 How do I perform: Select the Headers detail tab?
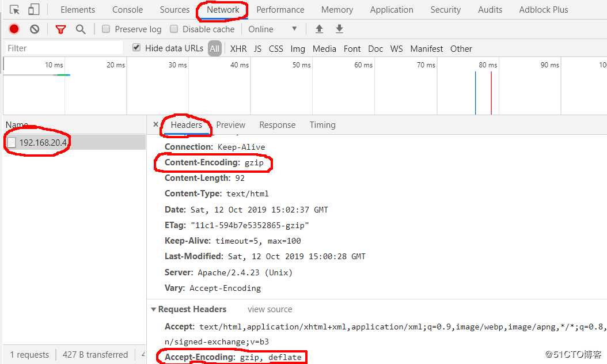[x=187, y=124]
